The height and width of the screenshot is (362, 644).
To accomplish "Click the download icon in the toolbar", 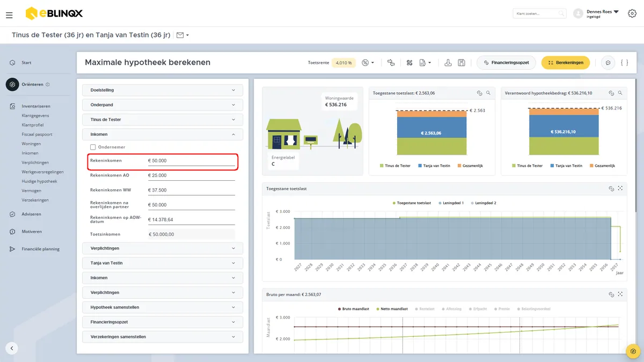I will coord(448,63).
